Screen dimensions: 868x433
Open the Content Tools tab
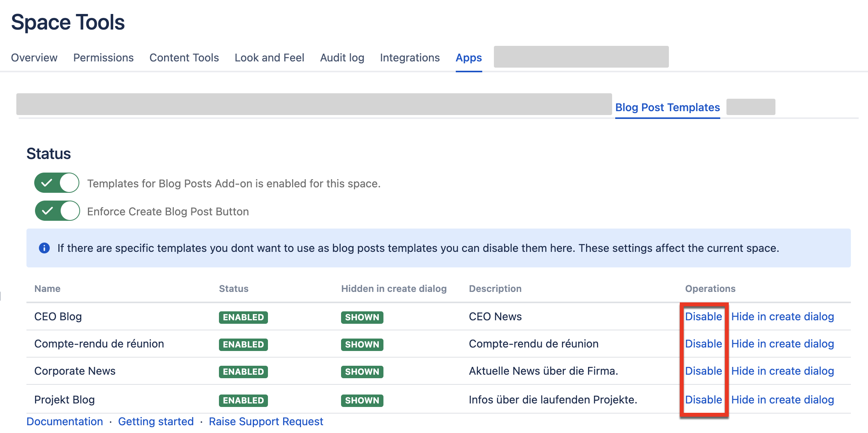point(184,58)
